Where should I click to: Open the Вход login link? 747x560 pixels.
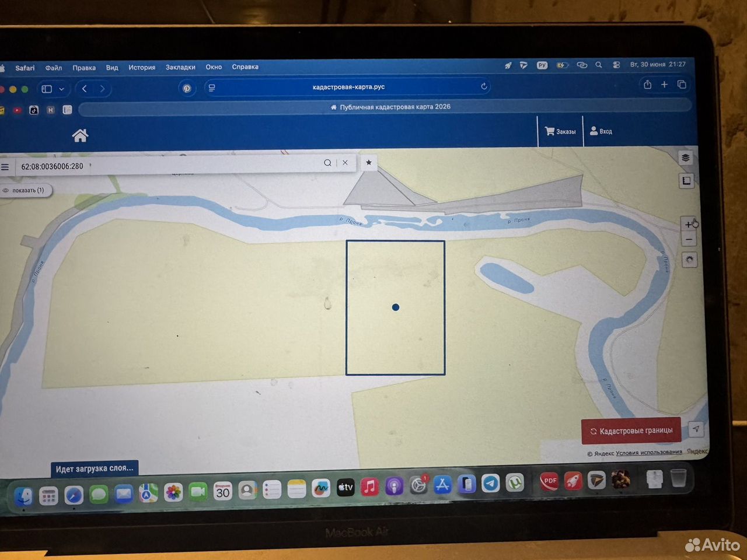[601, 131]
